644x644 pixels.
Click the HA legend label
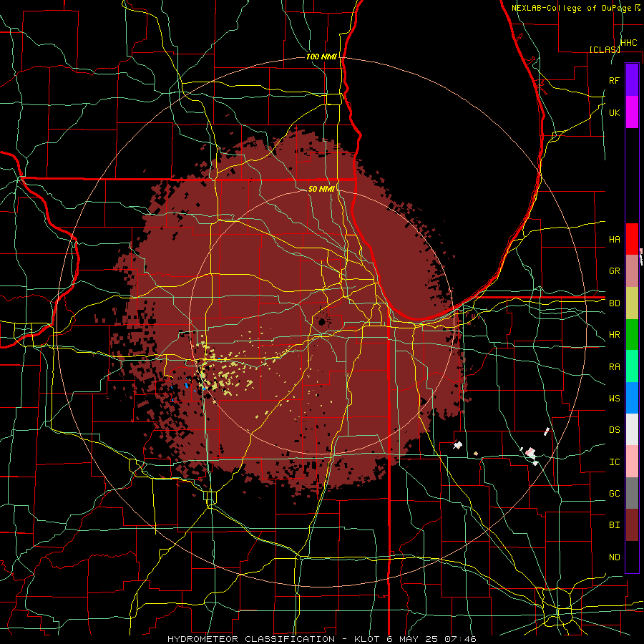point(614,240)
